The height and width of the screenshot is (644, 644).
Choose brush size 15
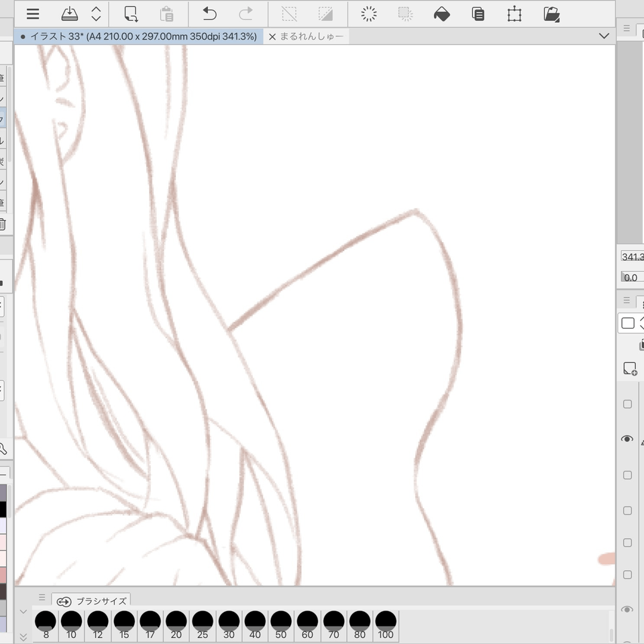pos(124,625)
